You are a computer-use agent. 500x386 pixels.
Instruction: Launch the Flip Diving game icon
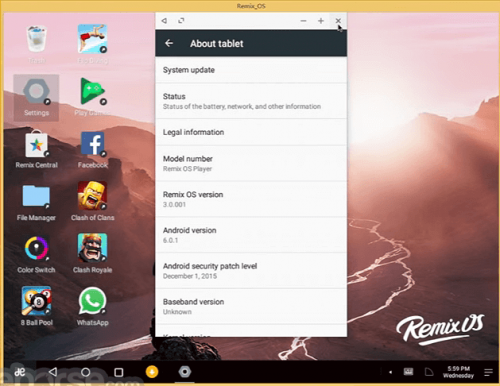point(92,39)
